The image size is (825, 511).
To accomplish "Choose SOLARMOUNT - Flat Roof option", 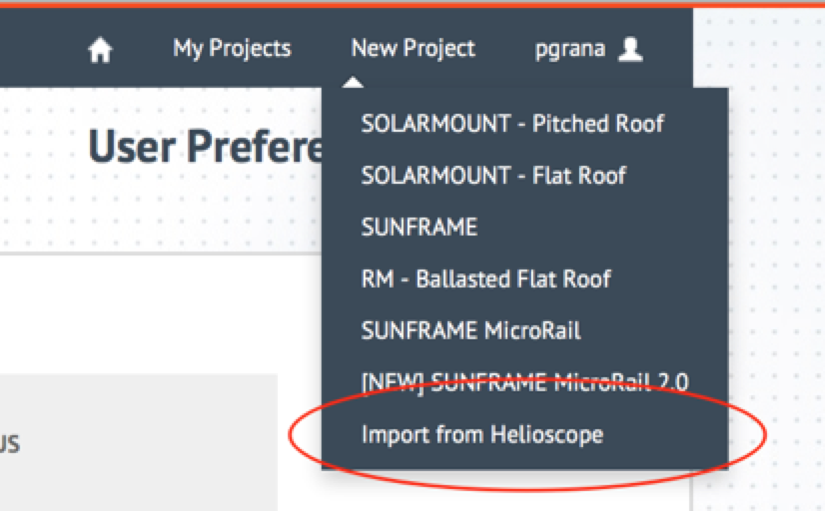I will (493, 176).
